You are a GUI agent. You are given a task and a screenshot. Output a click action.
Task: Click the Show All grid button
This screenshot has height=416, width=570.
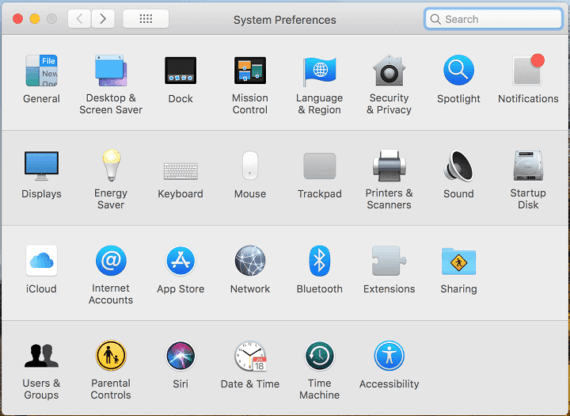click(x=146, y=19)
